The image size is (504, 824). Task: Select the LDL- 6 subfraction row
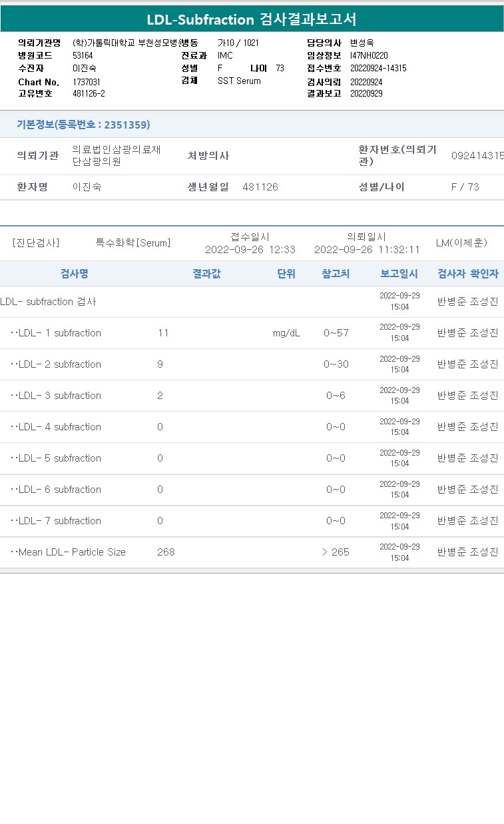[x=252, y=490]
